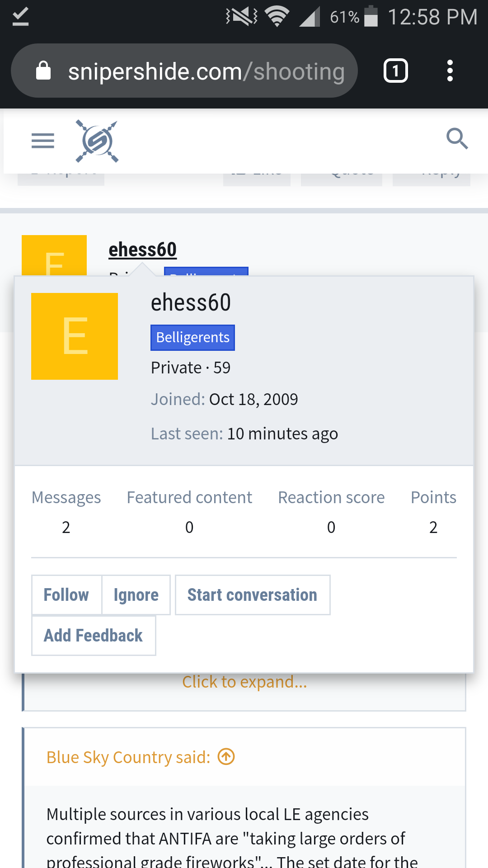Start conversation with ehess60
The height and width of the screenshot is (868, 488).
(252, 595)
